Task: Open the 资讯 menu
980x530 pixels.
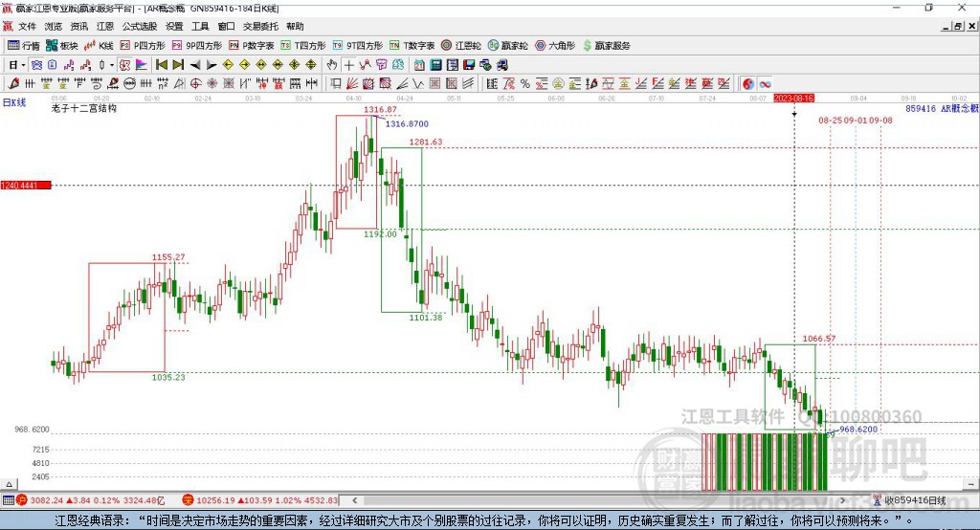Action: coord(78,26)
